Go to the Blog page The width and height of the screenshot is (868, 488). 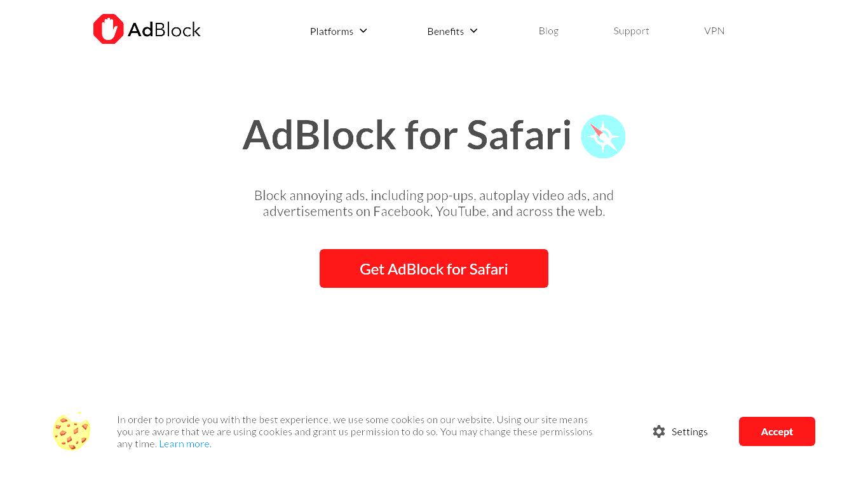pos(548,30)
